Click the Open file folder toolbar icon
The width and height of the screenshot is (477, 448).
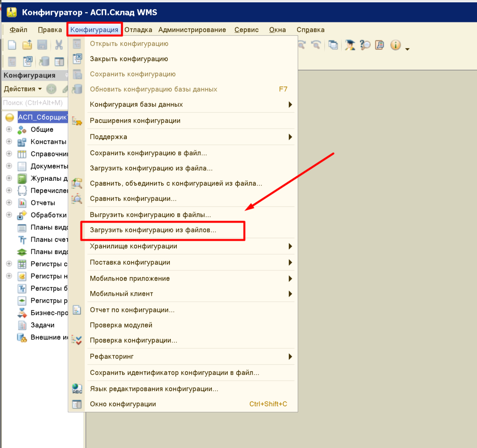click(27, 45)
